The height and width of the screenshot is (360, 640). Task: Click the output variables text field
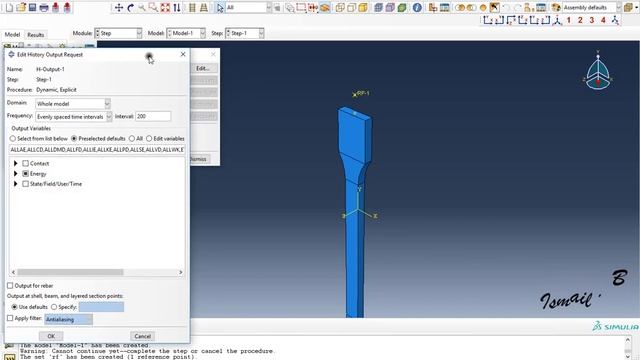[x=97, y=150]
